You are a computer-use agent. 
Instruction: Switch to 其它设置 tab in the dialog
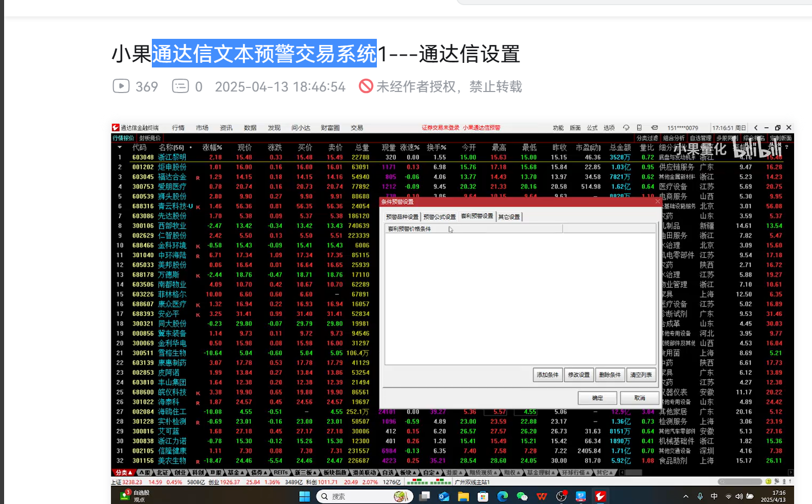coord(509,217)
